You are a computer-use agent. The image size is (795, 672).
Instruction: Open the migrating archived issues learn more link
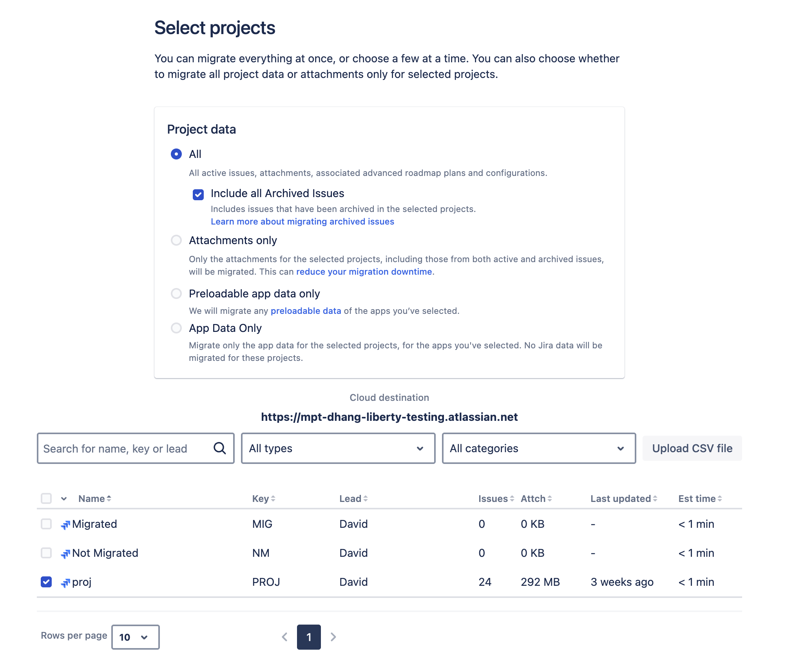(302, 221)
